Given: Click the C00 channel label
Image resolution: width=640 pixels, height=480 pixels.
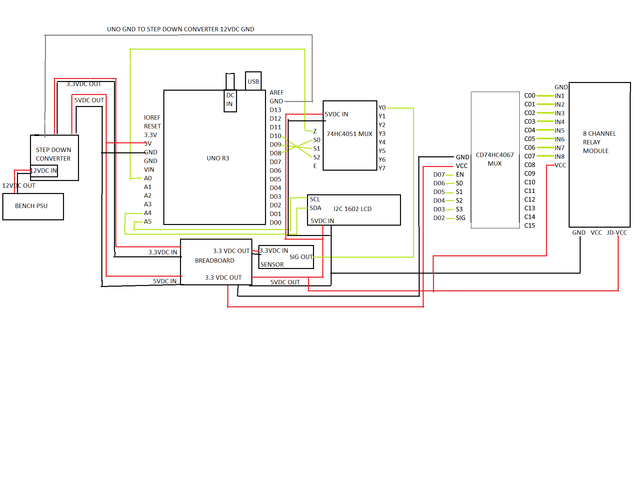Looking at the screenshot, I should [x=530, y=96].
